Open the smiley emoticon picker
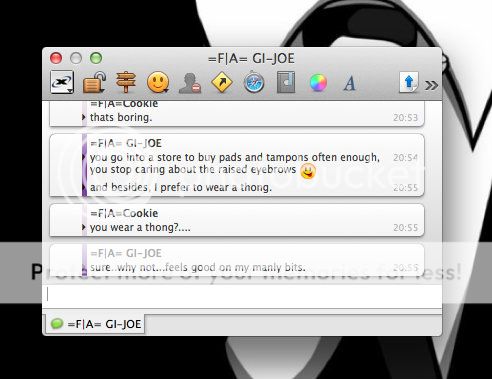This screenshot has width=492, height=379. 158,82
